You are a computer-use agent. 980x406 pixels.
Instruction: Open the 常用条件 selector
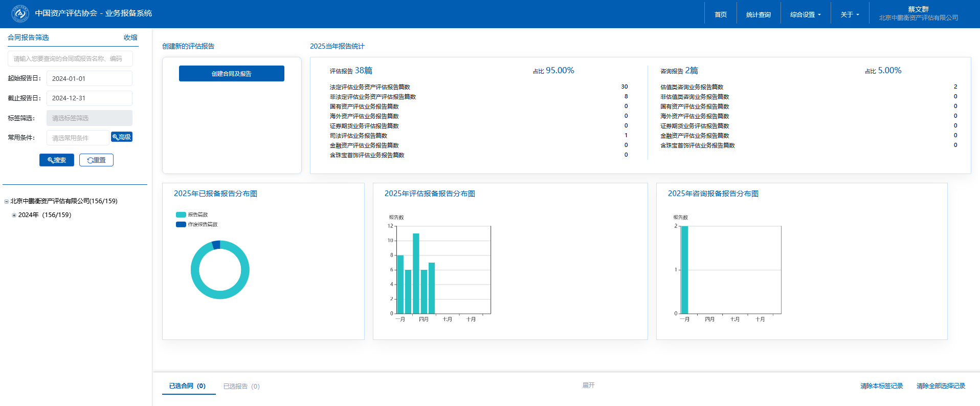pos(78,138)
